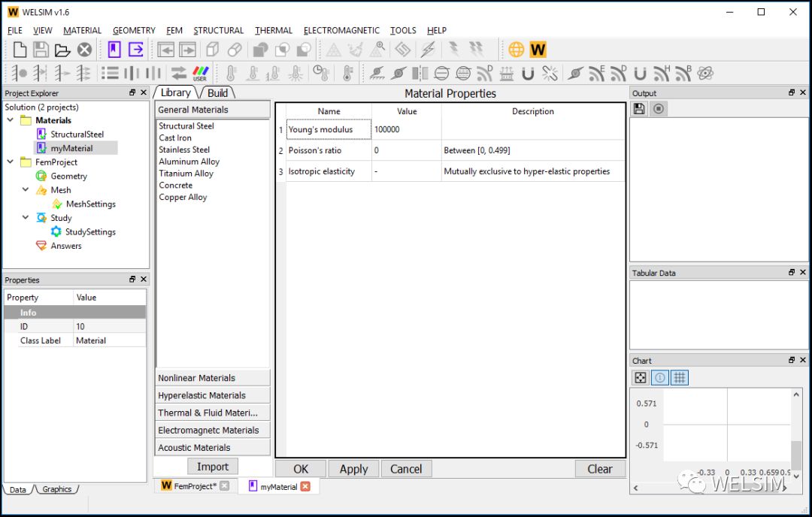The height and width of the screenshot is (517, 812).
Task: Select Structural Steel in library list
Action: [x=186, y=125]
